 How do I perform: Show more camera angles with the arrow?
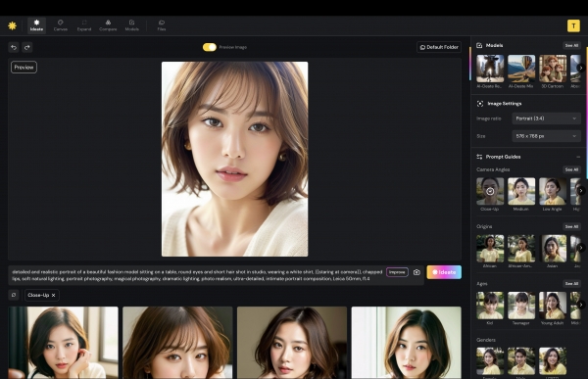(x=581, y=191)
